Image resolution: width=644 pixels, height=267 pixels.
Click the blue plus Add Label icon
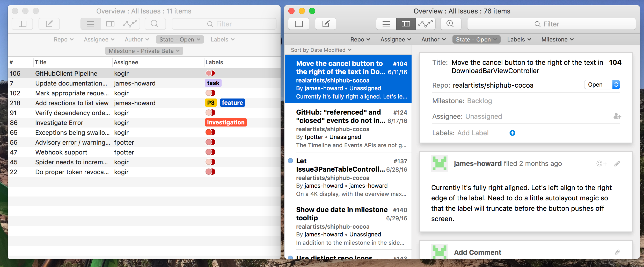tap(512, 133)
